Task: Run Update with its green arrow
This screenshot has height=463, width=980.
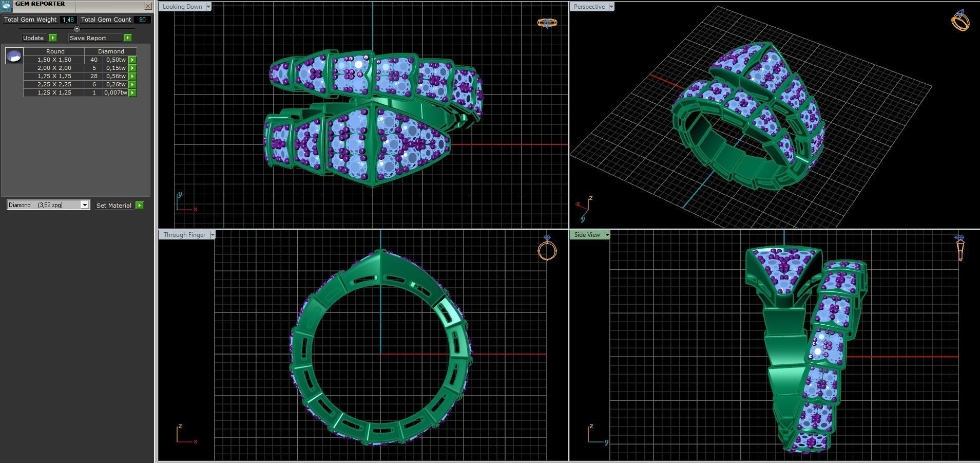Action: coord(52,38)
